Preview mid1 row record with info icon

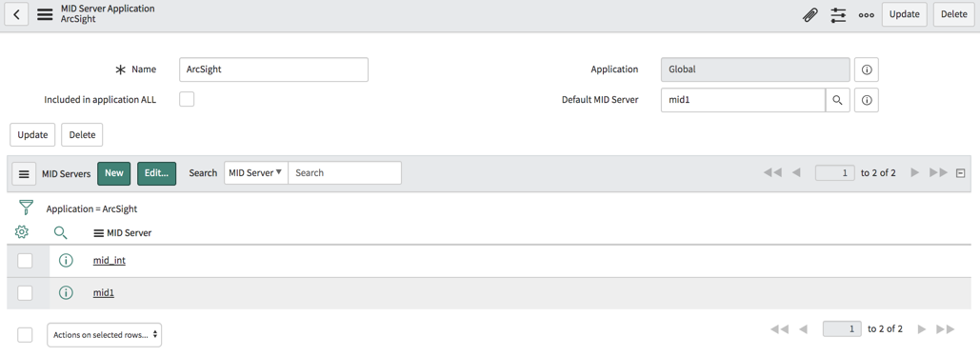click(x=66, y=292)
